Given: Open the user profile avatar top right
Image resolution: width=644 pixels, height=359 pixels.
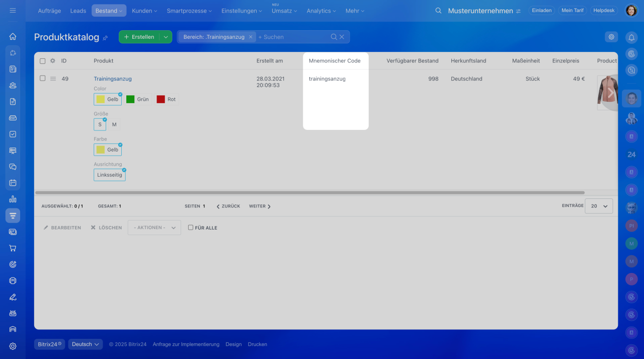Looking at the screenshot, I should coord(631,11).
